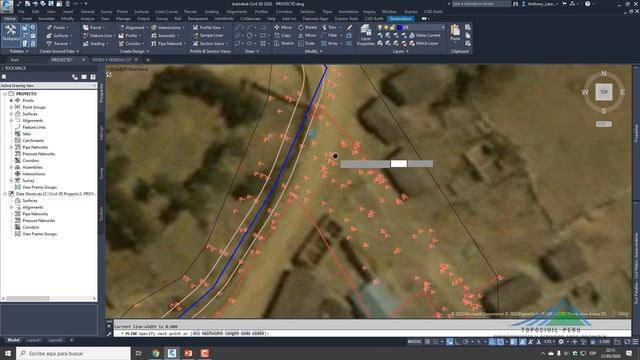Select the Move modify tool
This screenshot has width=640, height=360.
click(x=283, y=27)
